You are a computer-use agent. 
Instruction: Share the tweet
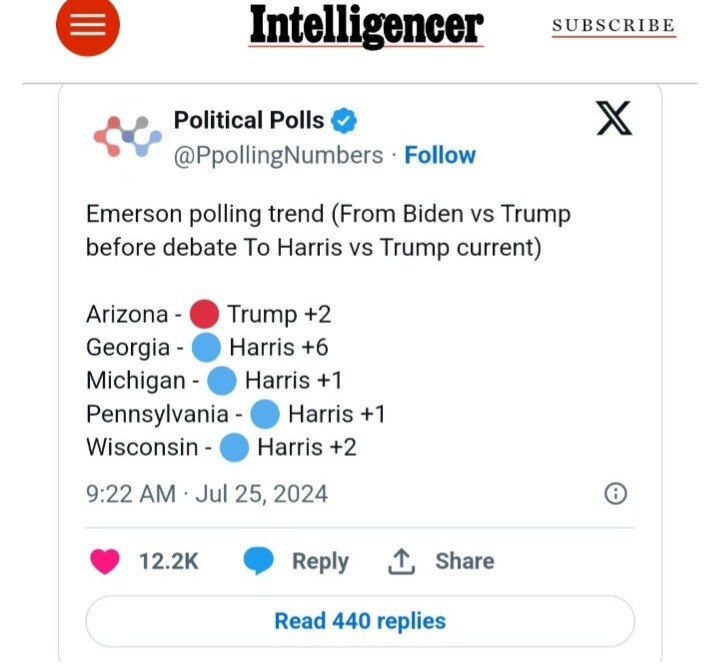[464, 562]
